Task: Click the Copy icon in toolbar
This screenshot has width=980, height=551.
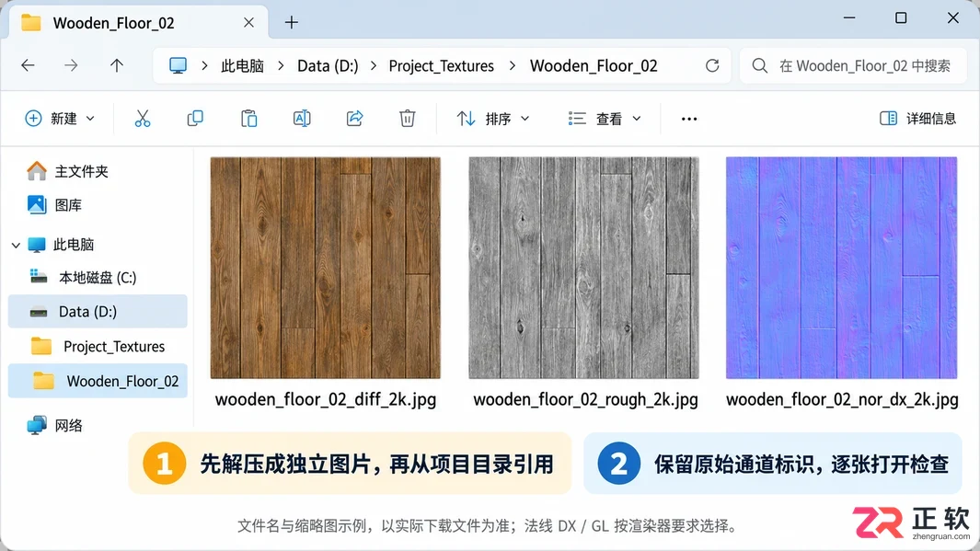Action: [195, 118]
